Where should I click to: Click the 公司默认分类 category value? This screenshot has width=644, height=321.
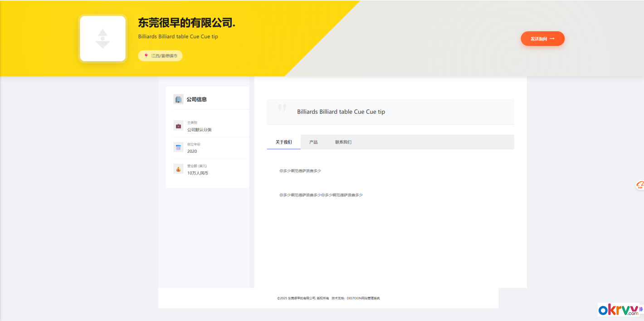coord(200,130)
